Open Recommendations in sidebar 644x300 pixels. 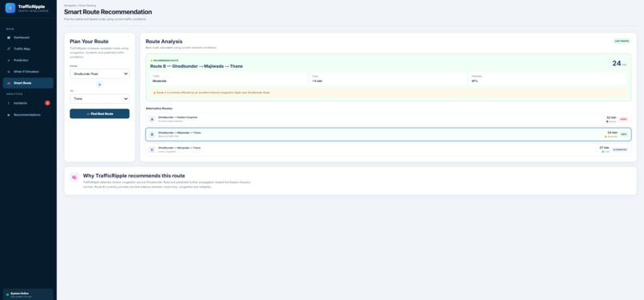coord(28,115)
